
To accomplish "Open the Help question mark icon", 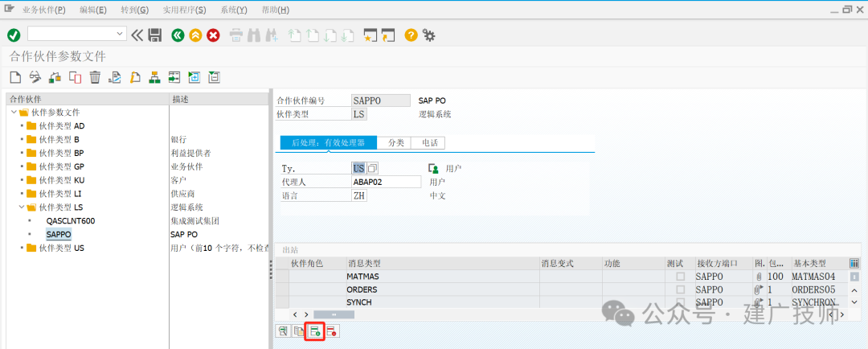I will coord(411,35).
